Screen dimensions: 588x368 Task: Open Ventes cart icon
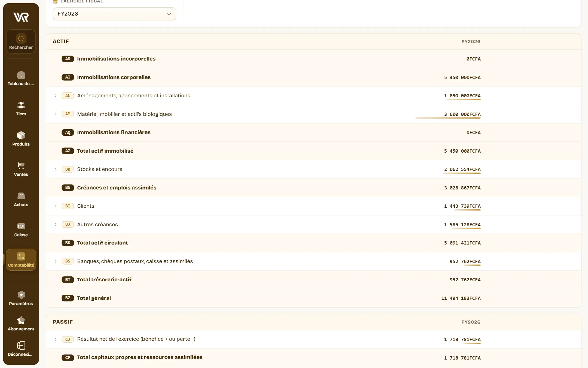click(x=21, y=165)
